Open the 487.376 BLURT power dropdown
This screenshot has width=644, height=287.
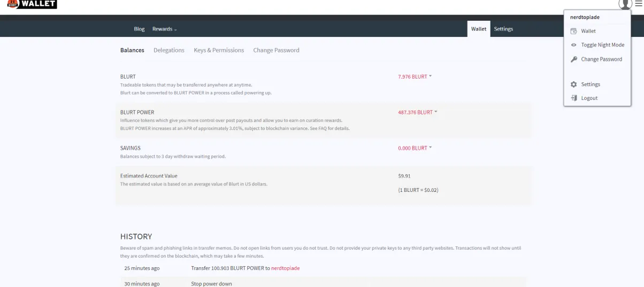click(417, 112)
